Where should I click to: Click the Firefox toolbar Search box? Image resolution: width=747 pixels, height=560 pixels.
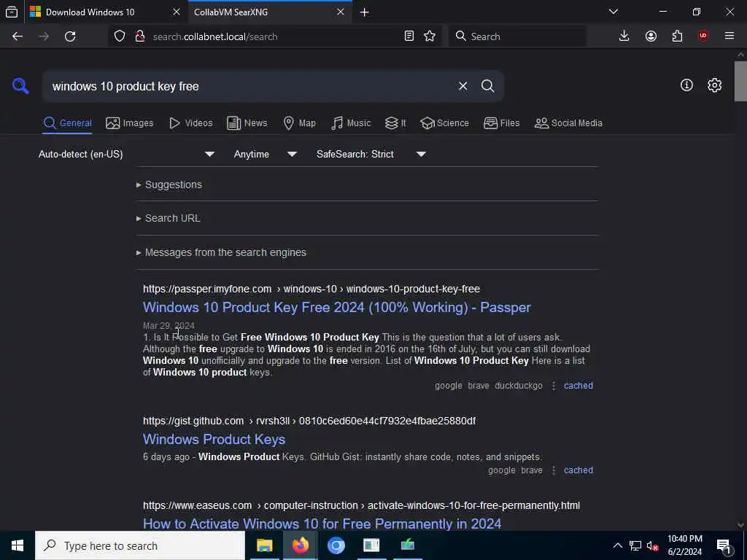pos(518,36)
